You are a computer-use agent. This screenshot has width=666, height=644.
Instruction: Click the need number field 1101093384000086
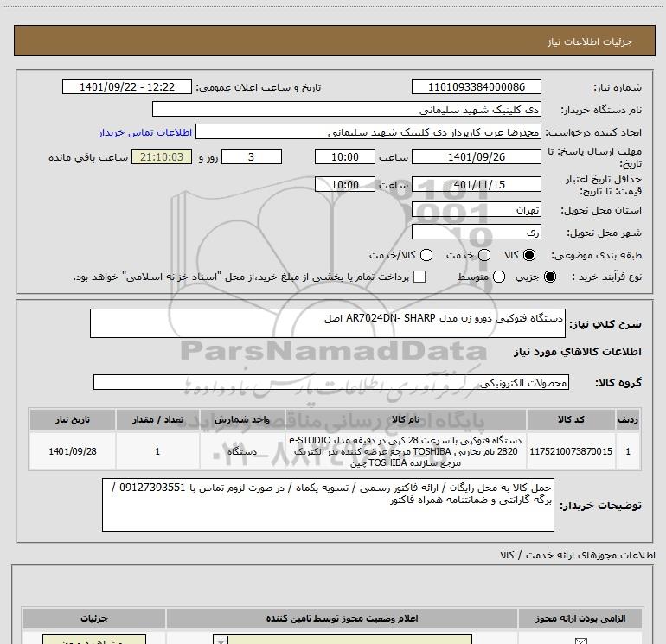click(x=476, y=86)
